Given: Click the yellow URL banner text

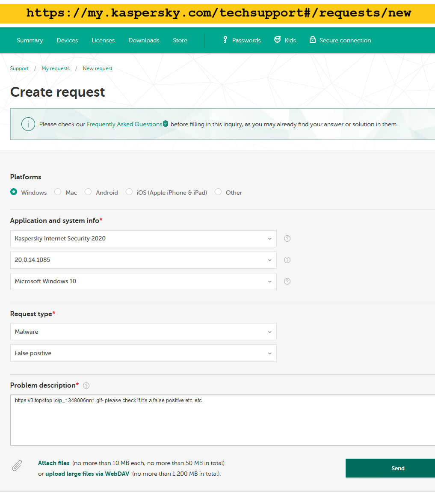Looking at the screenshot, I should click(219, 13).
